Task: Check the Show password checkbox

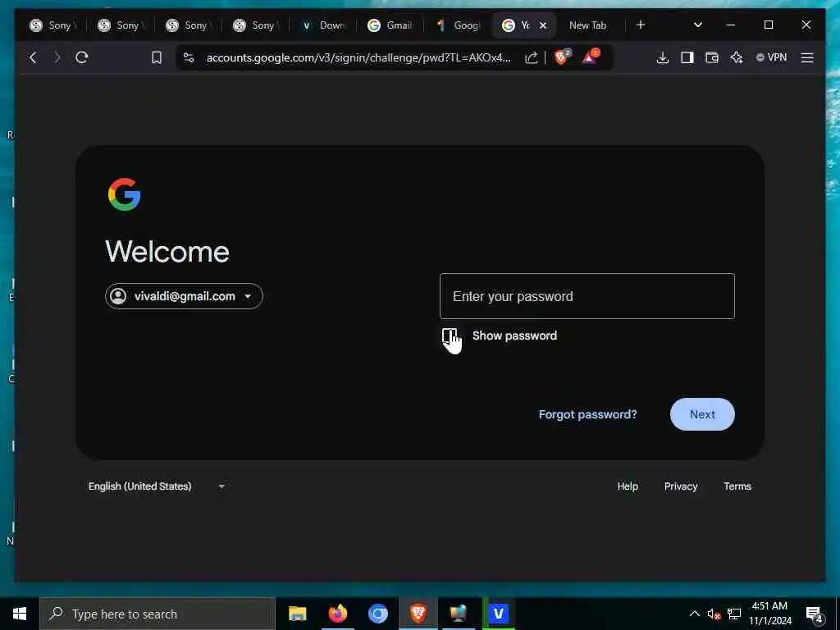Action: [450, 336]
